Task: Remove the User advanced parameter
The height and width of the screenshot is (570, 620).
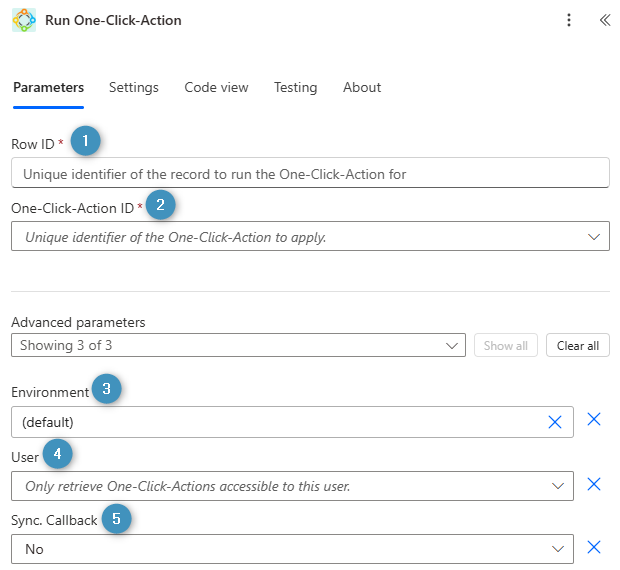Action: coord(593,484)
